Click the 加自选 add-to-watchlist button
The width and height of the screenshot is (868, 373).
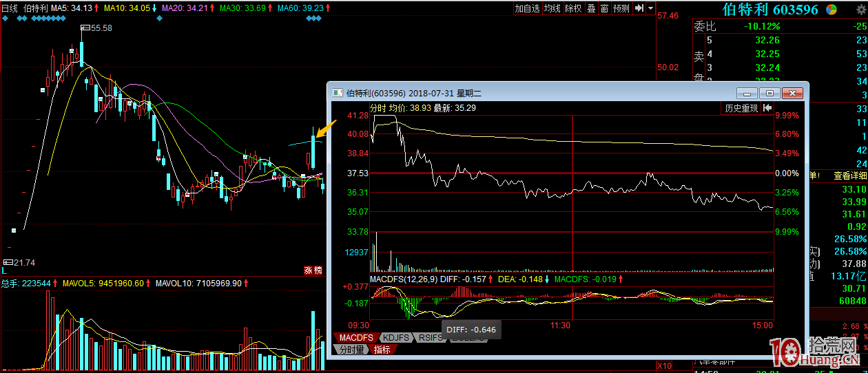click(527, 8)
